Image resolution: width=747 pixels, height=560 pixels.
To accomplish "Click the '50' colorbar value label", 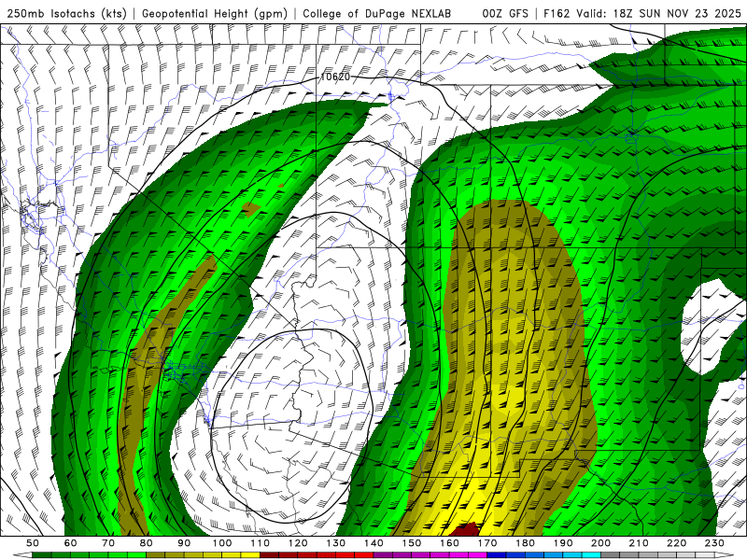I will coord(33,543).
